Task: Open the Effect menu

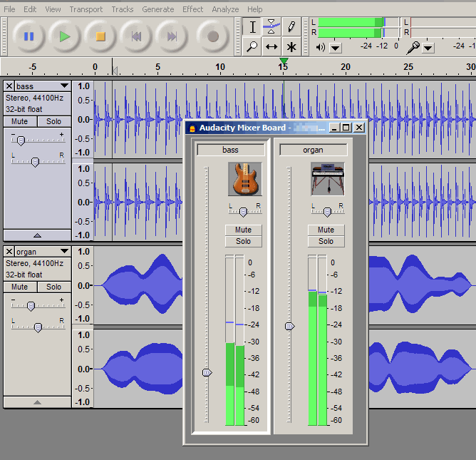Action: point(193,9)
